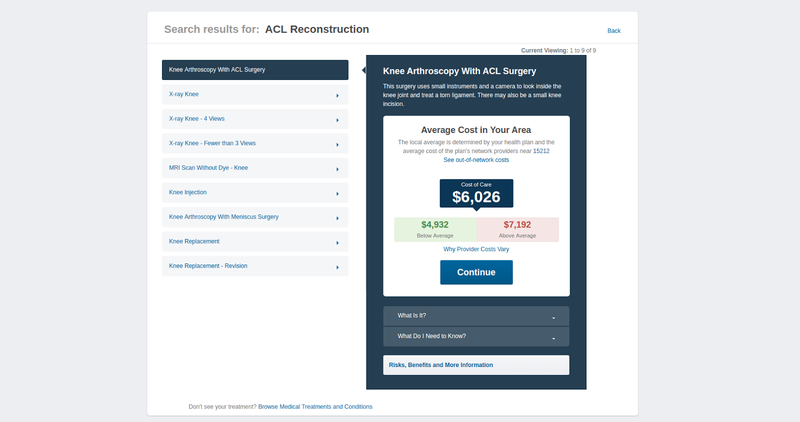Click the $4,932 Below Average box

(435, 230)
